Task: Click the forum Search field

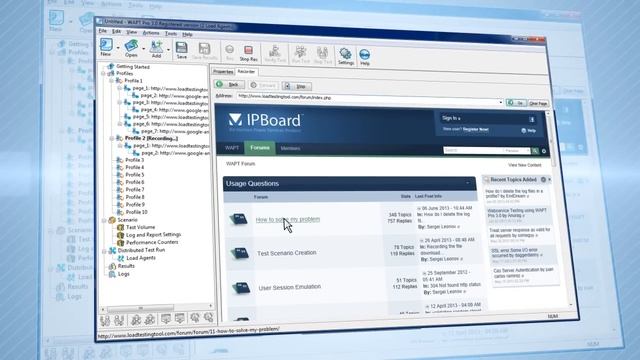Action: click(472, 151)
